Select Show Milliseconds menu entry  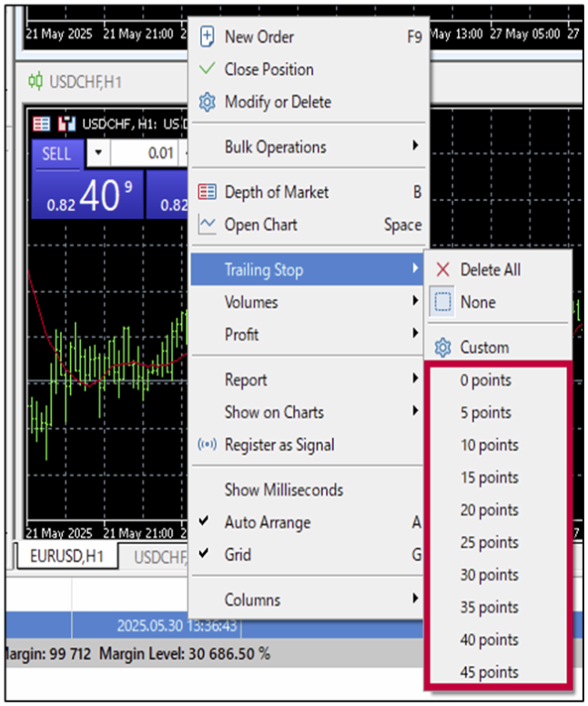pos(283,489)
